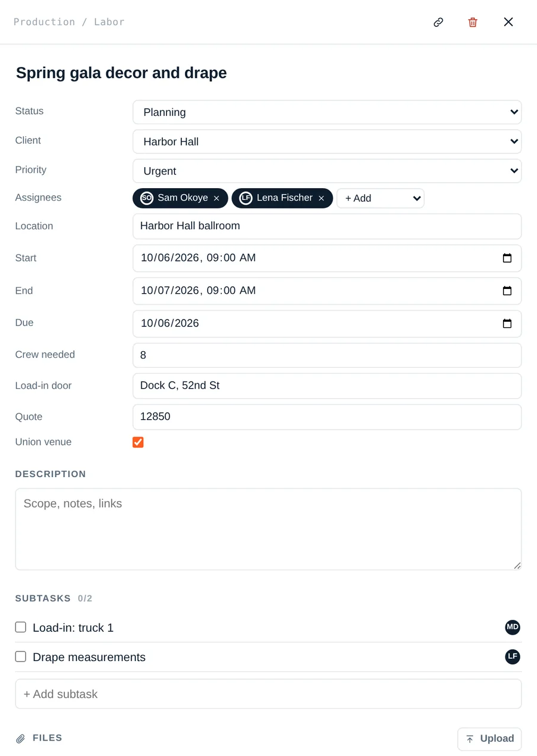Screen dimensions: 537x756
Task: Open the Status dropdown showing Planning
Action: (327, 112)
